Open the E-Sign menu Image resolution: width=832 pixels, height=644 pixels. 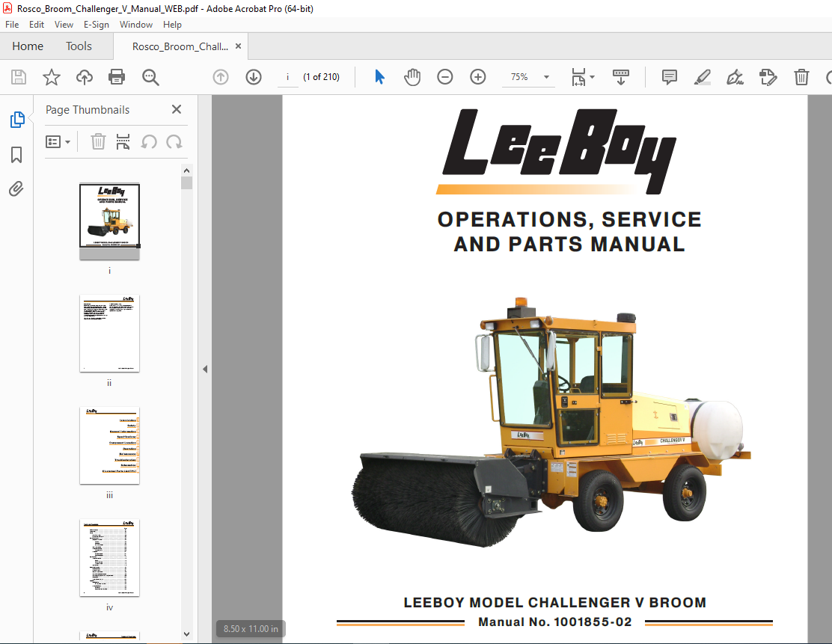[96, 25]
